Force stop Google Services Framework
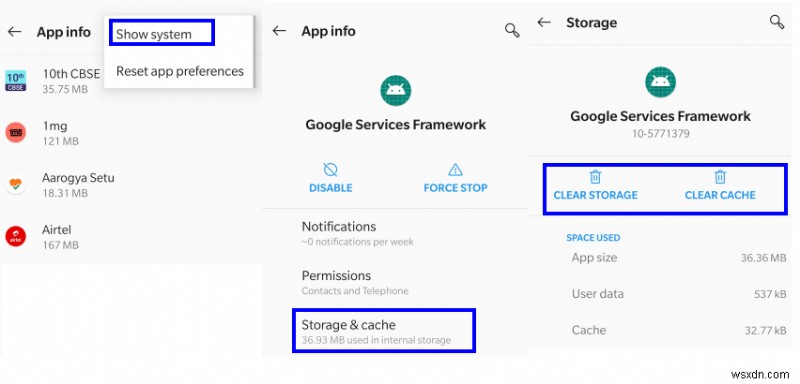 455,178
